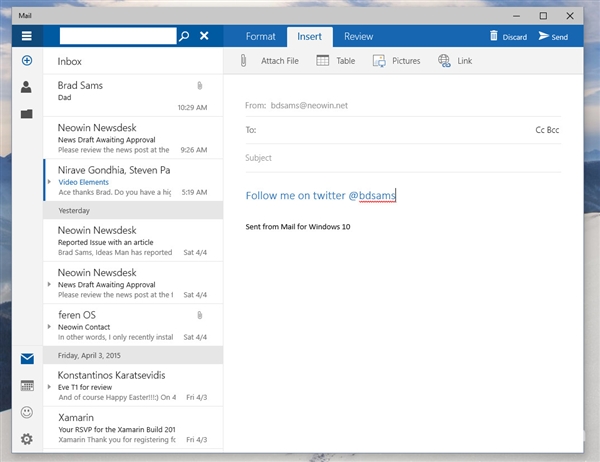Open the feedback smiley icon
The image size is (600, 462).
point(26,412)
